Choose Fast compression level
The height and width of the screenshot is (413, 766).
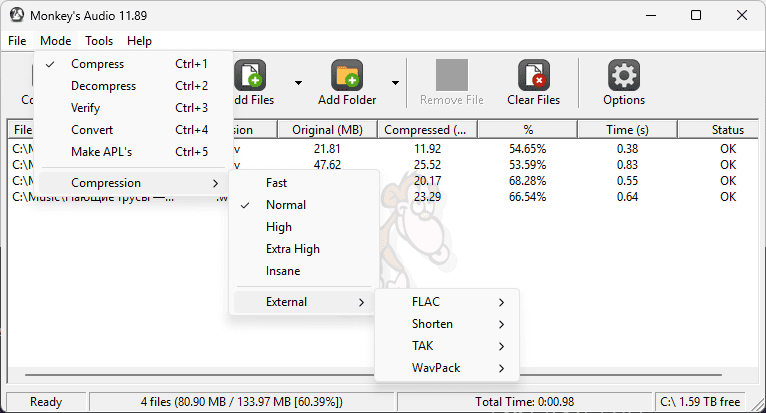pos(304,183)
